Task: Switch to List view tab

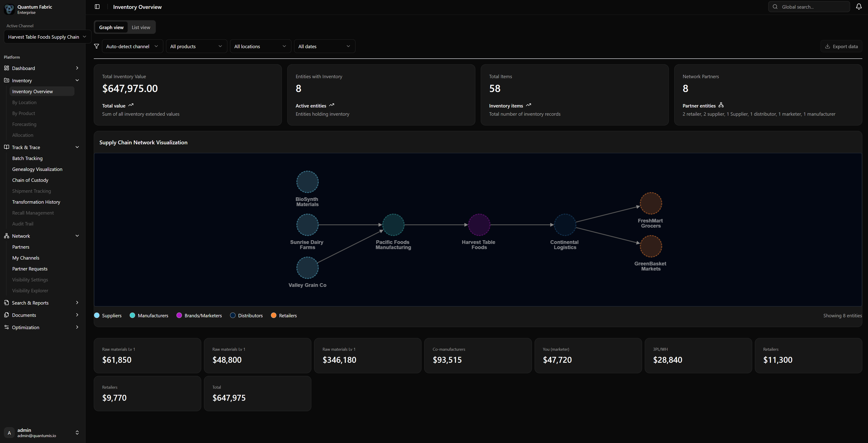Action: point(141,27)
